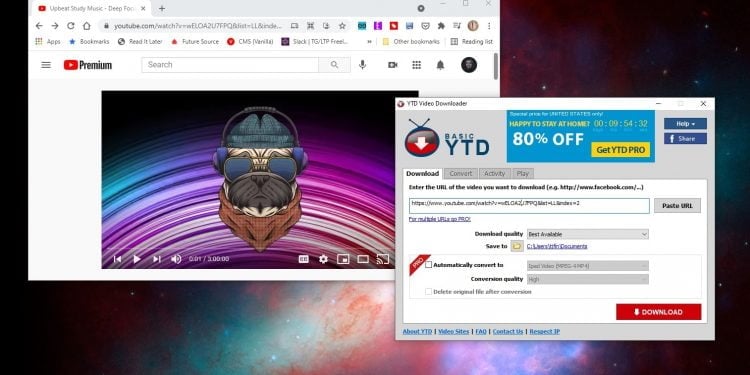Open the About YTD link
Screen dimensions: 750x375
click(418, 331)
